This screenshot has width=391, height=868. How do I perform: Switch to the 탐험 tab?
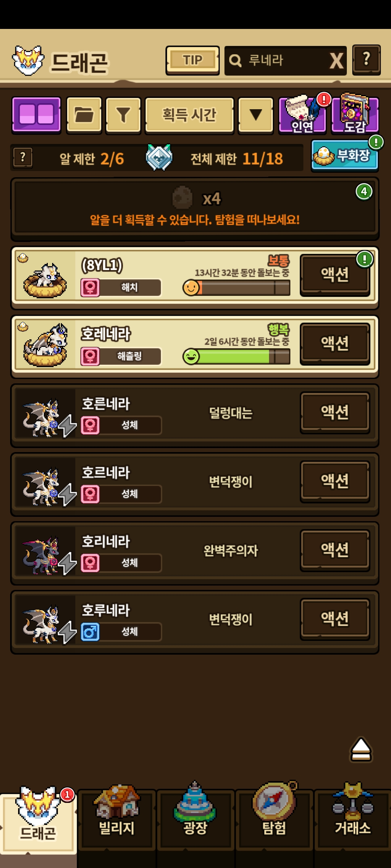point(274,819)
